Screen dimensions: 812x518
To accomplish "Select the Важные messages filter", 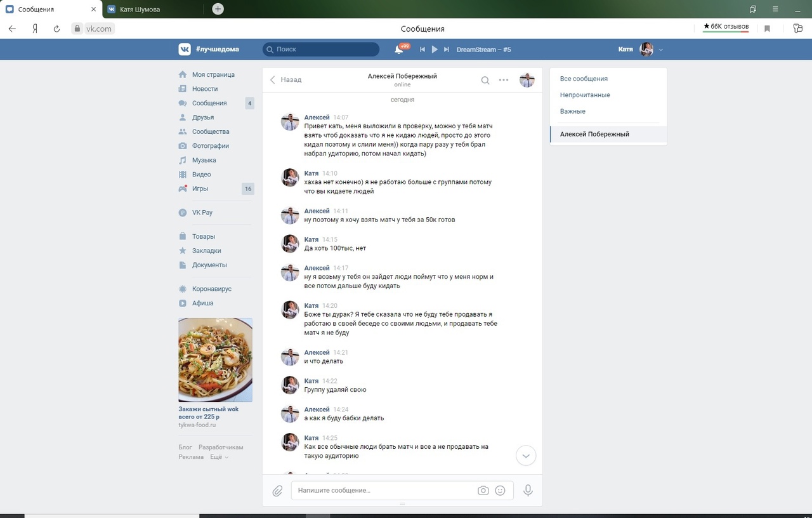I will [x=573, y=112].
